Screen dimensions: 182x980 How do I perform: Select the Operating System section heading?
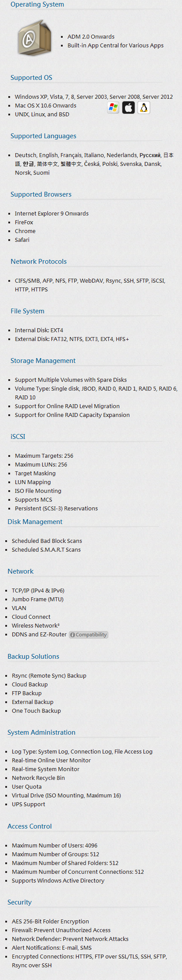tap(37, 4)
